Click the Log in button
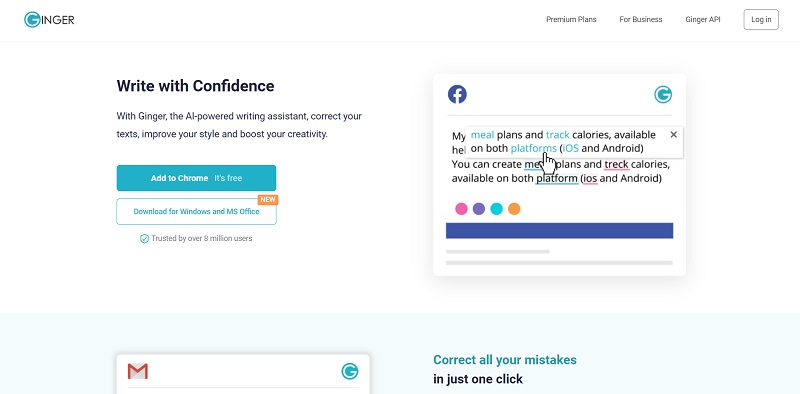 click(761, 19)
